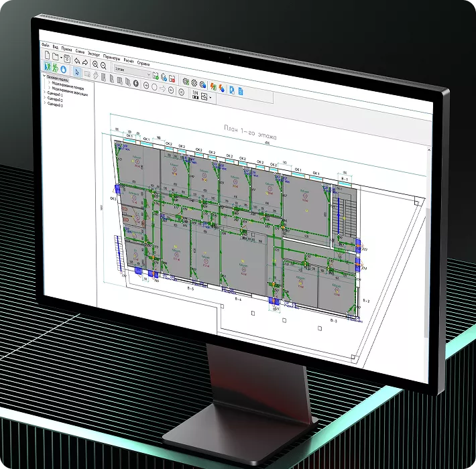Delete floor with the red-minus icon
Screen dimensions: 476x469
172,79
